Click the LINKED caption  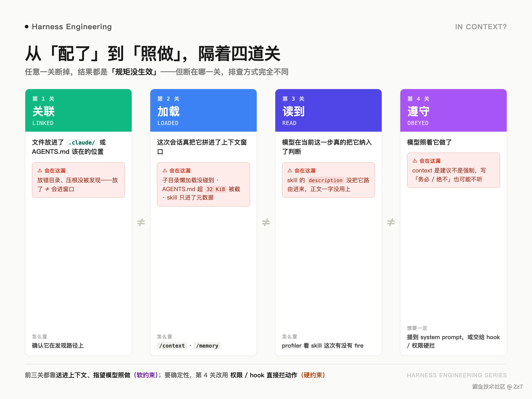[x=43, y=123]
